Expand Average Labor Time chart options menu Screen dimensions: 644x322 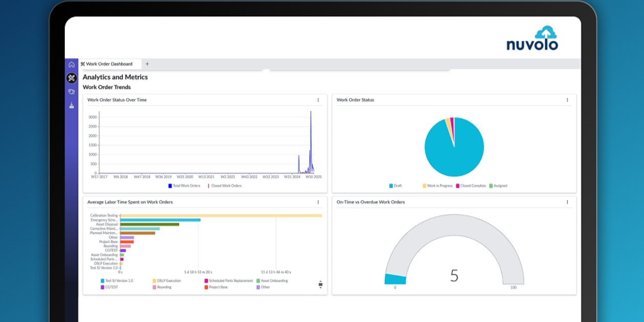(x=318, y=202)
